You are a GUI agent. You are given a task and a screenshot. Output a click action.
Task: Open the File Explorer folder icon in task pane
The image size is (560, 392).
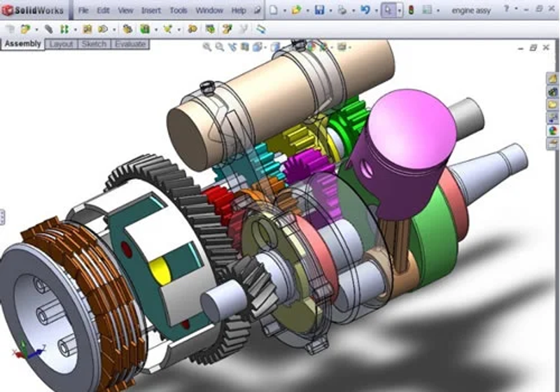pyautogui.click(x=552, y=104)
